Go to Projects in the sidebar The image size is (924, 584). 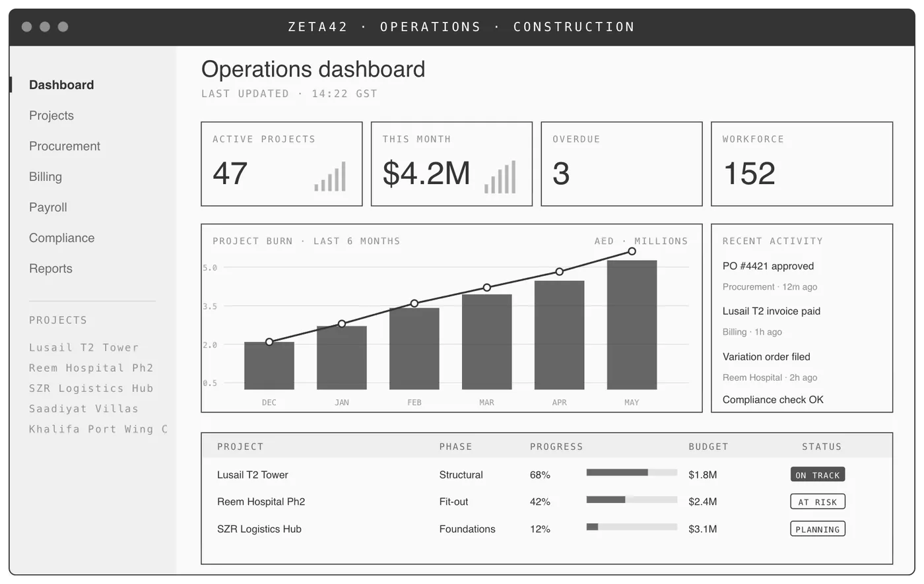coord(51,115)
